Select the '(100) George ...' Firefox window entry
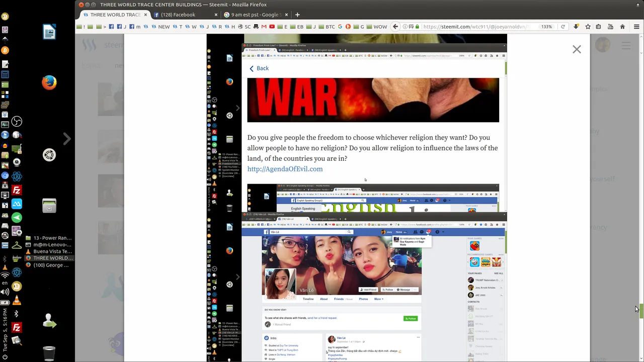The height and width of the screenshot is (362, 644). (49, 265)
